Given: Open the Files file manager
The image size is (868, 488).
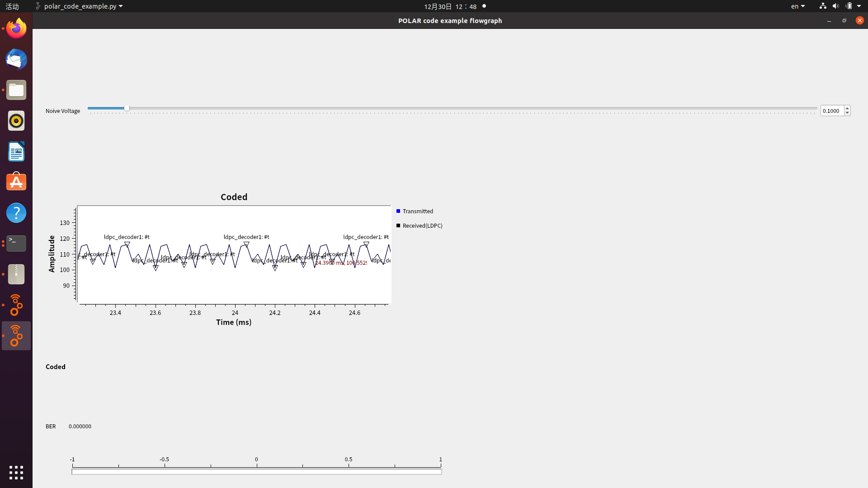Looking at the screenshot, I should click(16, 90).
